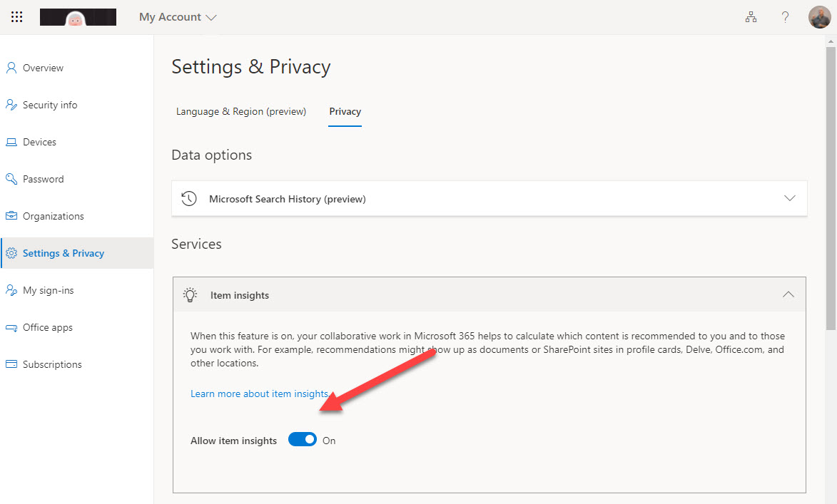The height and width of the screenshot is (504, 837).
Task: Click the help question mark icon
Action: (785, 17)
